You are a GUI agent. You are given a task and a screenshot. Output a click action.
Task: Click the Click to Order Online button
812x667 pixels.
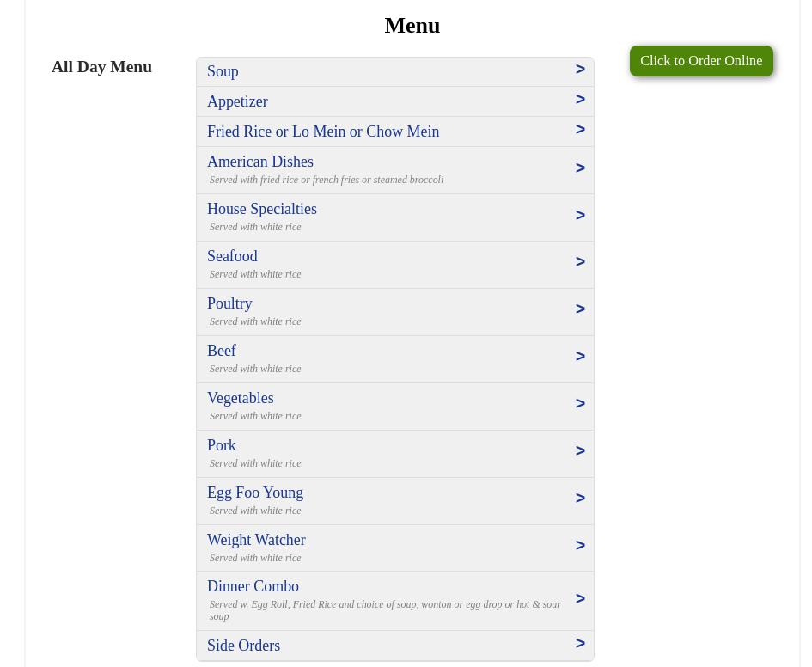coord(700,61)
